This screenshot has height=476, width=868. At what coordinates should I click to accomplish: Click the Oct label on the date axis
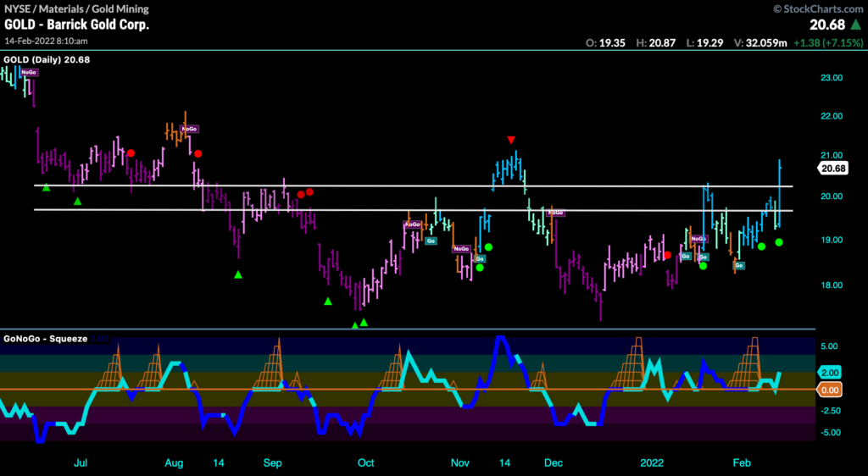pos(366,463)
